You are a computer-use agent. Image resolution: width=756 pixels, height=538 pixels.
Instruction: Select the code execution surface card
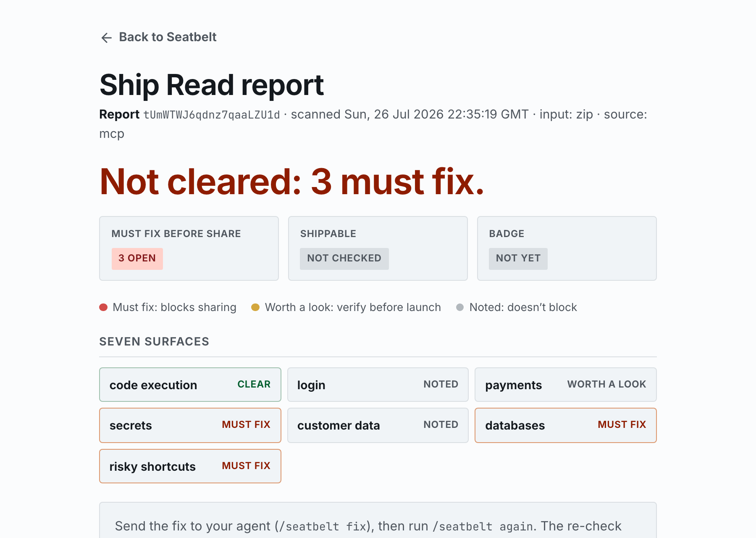click(190, 385)
